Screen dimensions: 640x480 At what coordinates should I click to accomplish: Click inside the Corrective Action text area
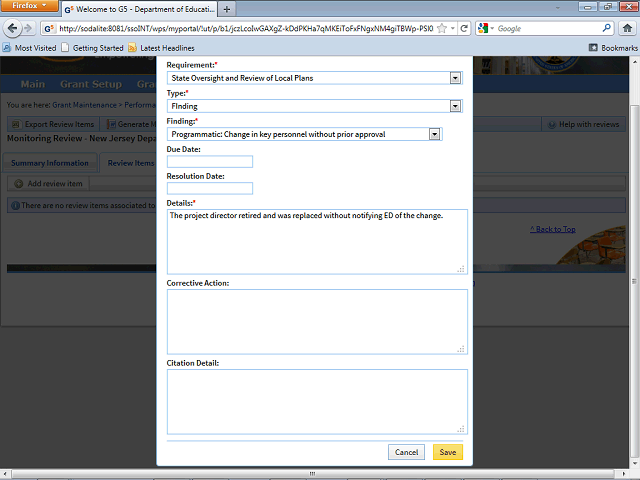(317, 322)
